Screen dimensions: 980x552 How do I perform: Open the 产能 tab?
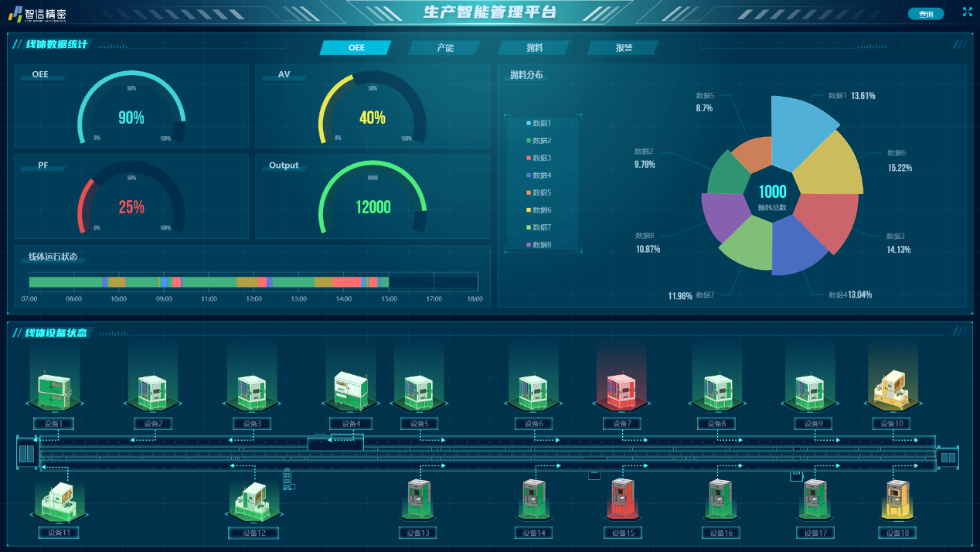coord(445,48)
